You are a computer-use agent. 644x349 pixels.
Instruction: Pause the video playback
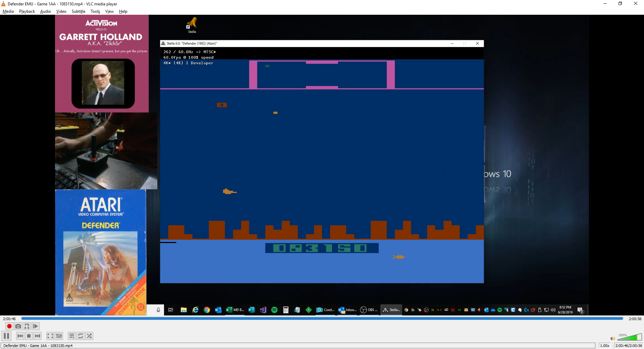(x=6, y=336)
